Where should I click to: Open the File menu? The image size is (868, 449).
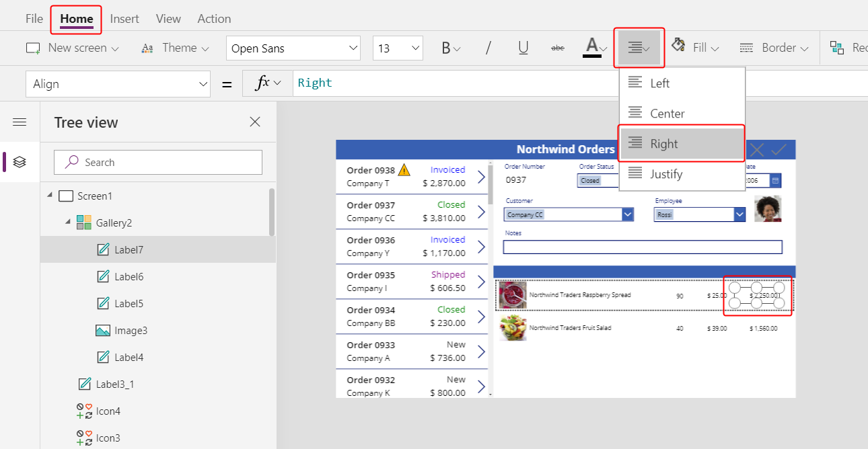tap(34, 19)
